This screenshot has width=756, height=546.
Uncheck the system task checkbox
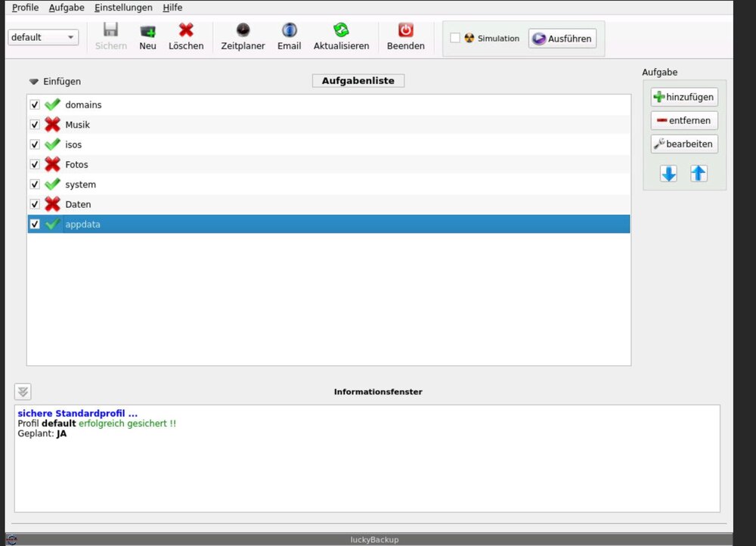[x=35, y=185]
